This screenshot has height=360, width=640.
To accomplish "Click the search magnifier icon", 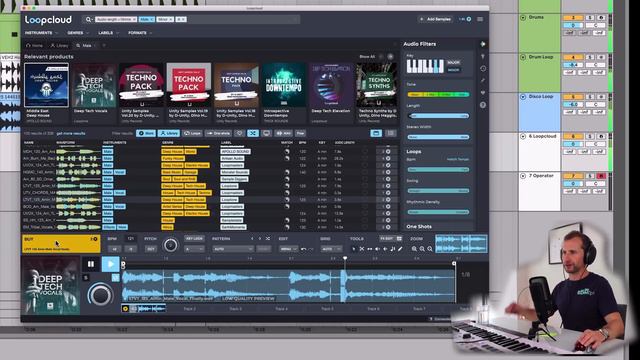I will point(88,19).
